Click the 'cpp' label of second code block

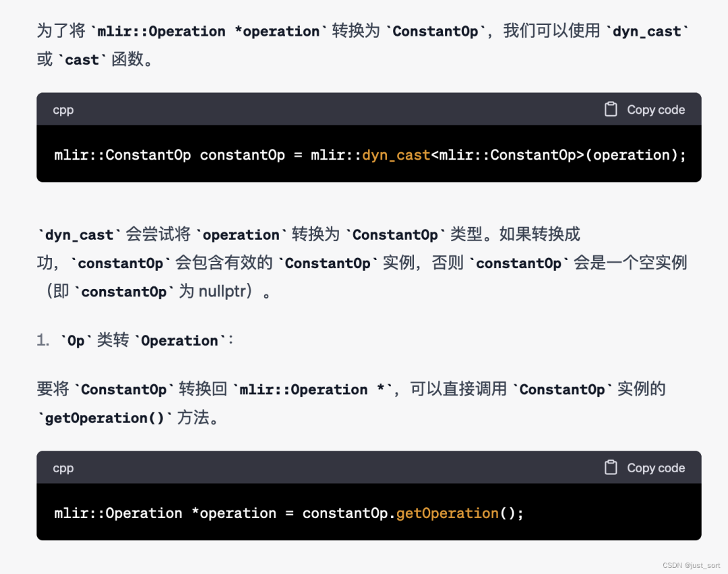pyautogui.click(x=63, y=469)
